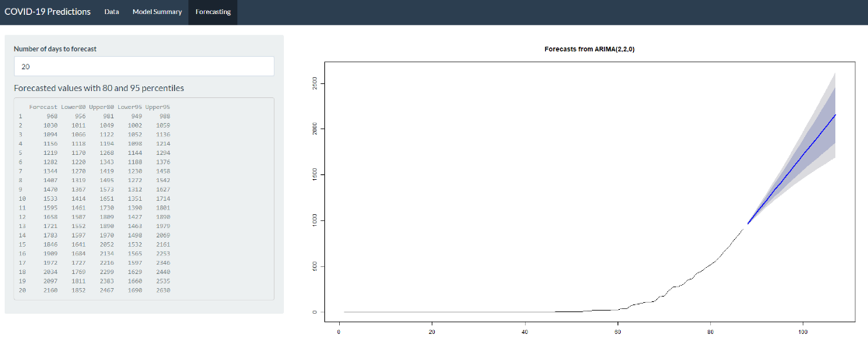Click the y-axis tick label 500
This screenshot has height=355, width=868.
coord(313,267)
